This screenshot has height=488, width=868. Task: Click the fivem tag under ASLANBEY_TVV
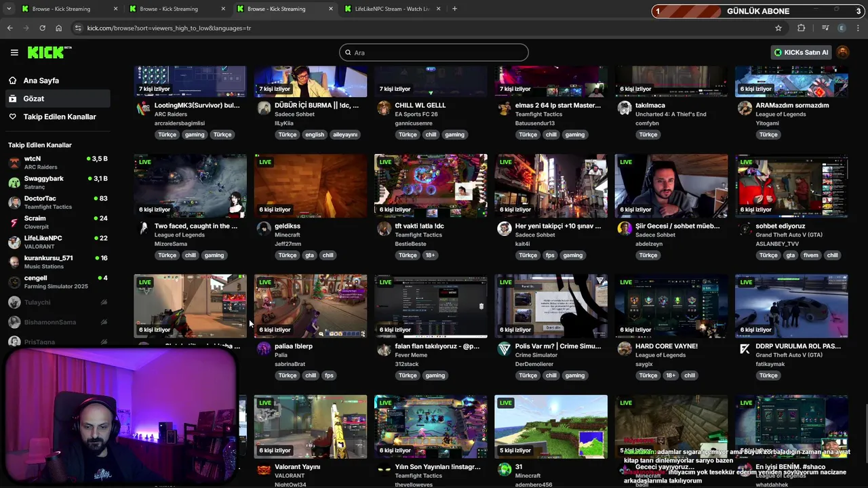click(x=811, y=255)
